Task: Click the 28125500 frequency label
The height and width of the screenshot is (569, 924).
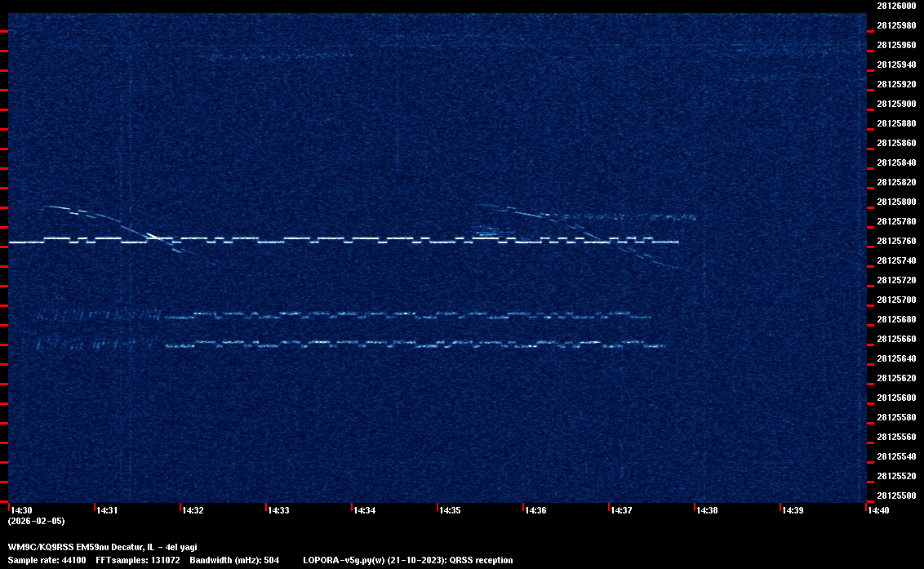Action: pos(895,496)
